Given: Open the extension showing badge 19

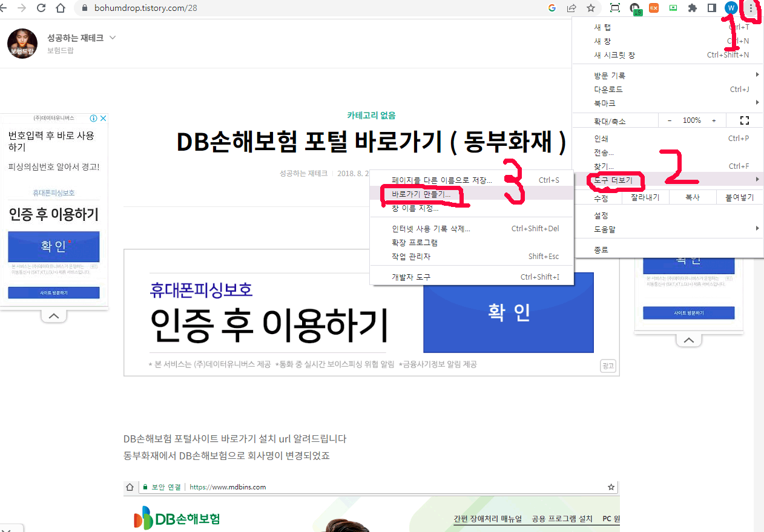Looking at the screenshot, I should click(x=634, y=8).
